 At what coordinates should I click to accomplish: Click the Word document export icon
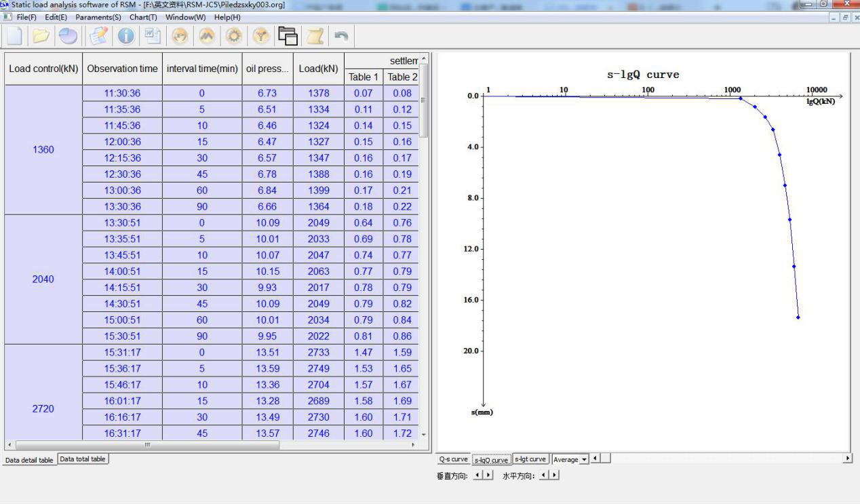click(153, 37)
